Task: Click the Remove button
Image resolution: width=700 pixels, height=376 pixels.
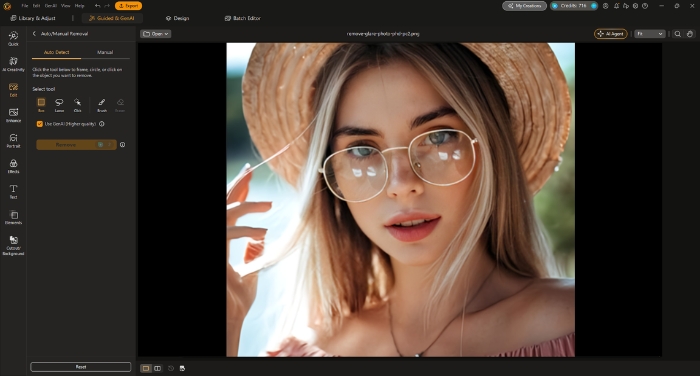Action: 76,145
